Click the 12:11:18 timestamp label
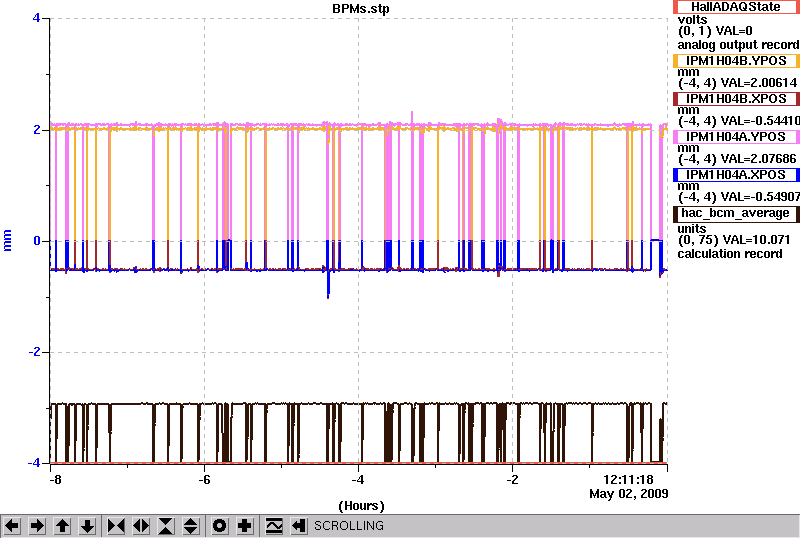The width and height of the screenshot is (800, 538). (x=628, y=480)
